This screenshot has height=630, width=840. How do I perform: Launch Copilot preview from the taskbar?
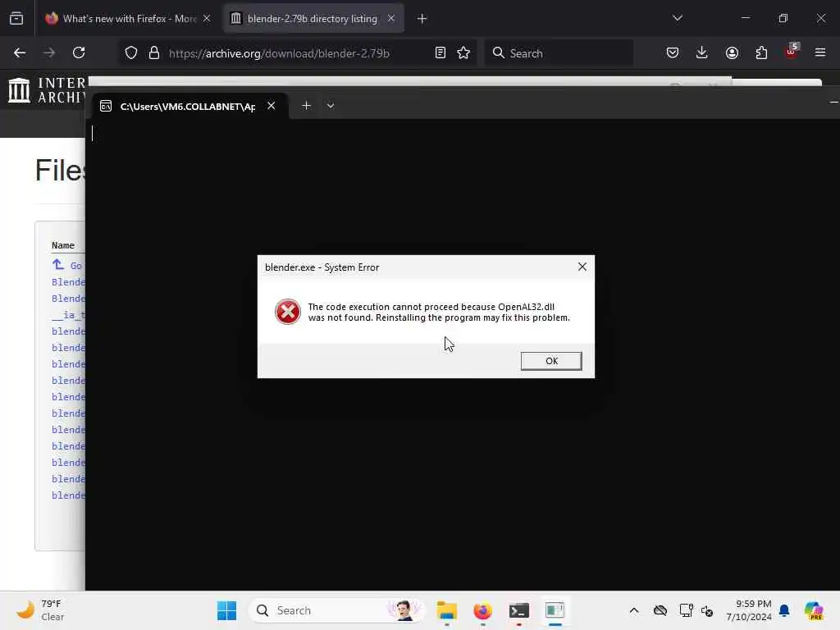tap(814, 610)
